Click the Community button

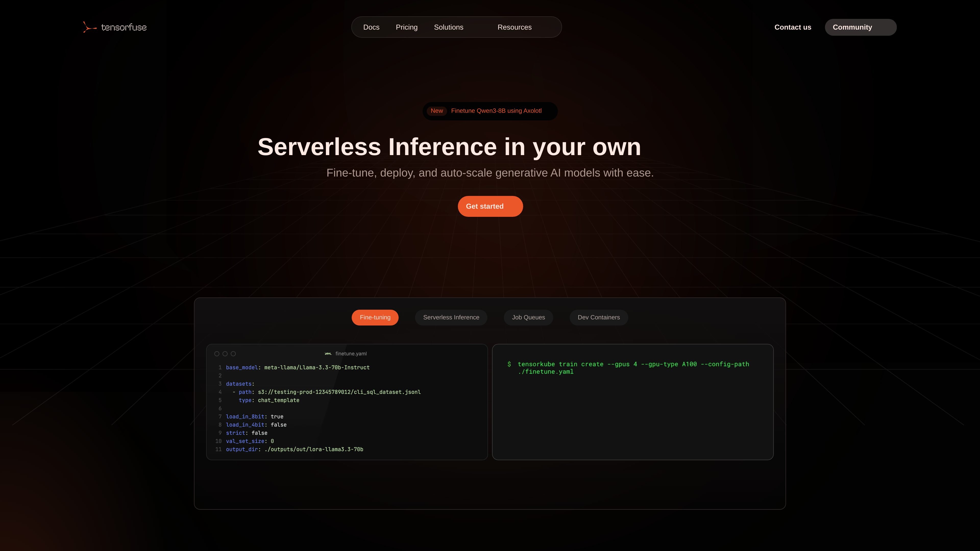[861, 27]
